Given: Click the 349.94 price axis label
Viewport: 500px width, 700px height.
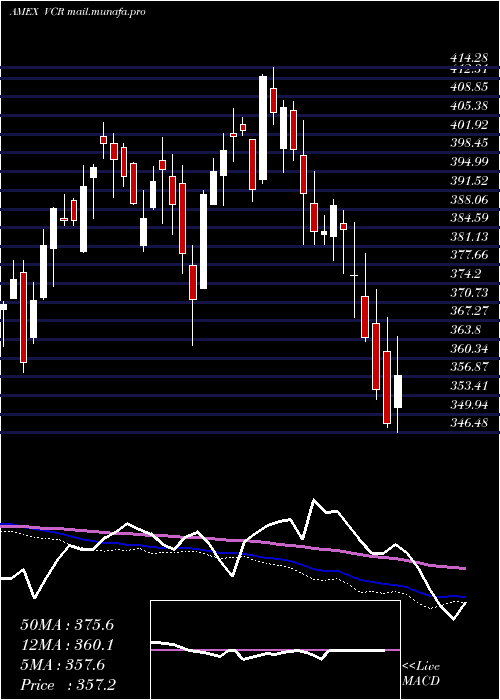Looking at the screenshot, I should 469,404.
